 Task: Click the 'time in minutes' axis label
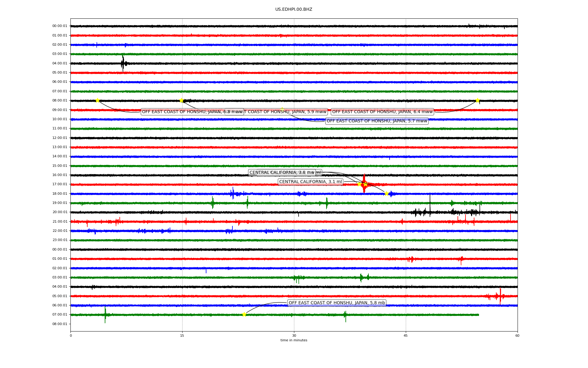[x=294, y=340]
